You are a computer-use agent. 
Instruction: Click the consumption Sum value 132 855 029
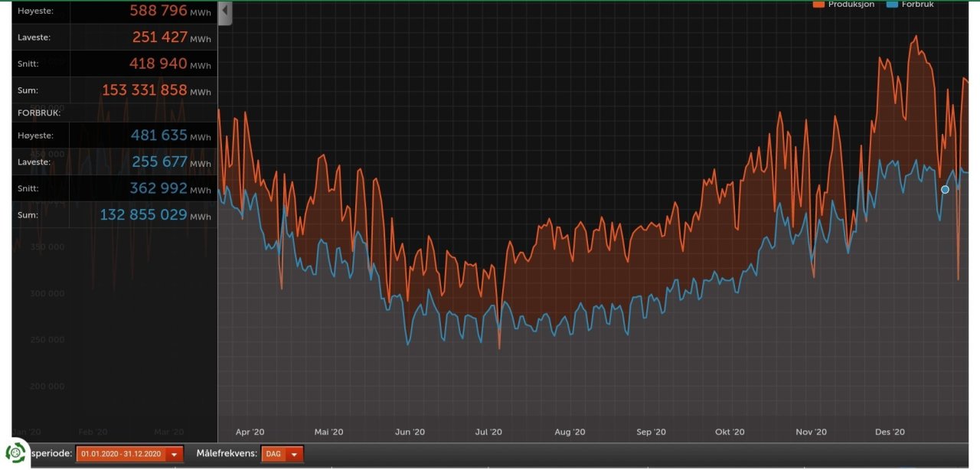point(143,215)
